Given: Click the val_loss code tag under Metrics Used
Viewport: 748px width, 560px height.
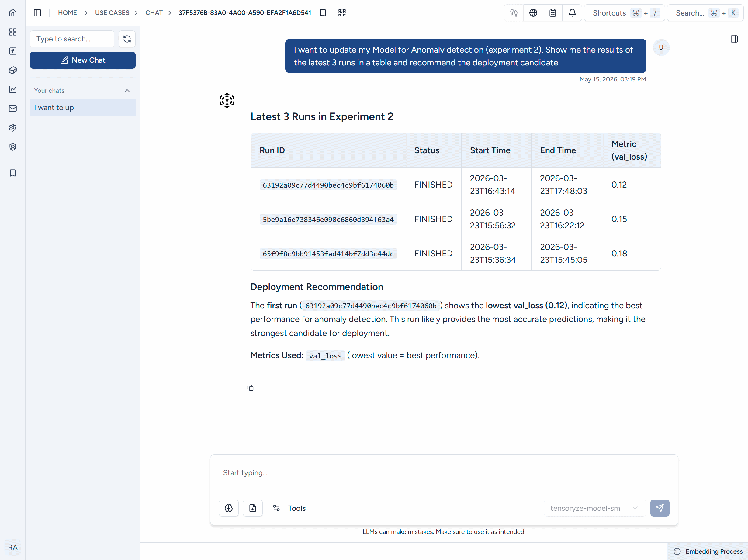Looking at the screenshot, I should [325, 356].
